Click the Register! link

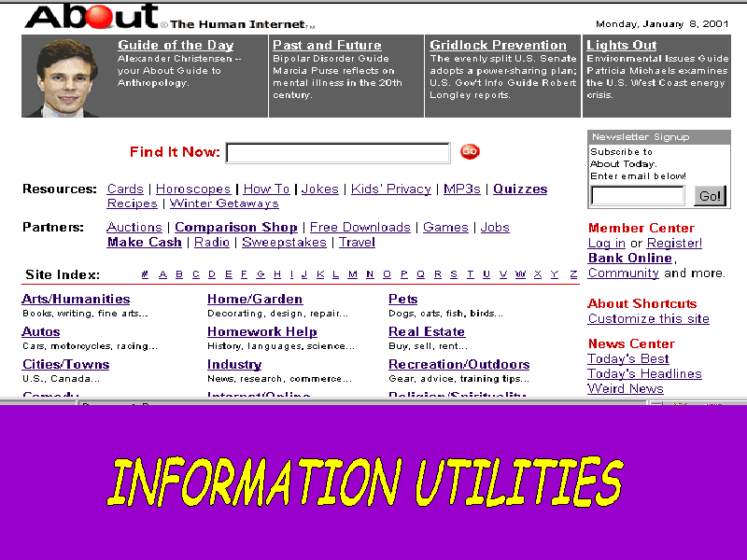point(674,244)
